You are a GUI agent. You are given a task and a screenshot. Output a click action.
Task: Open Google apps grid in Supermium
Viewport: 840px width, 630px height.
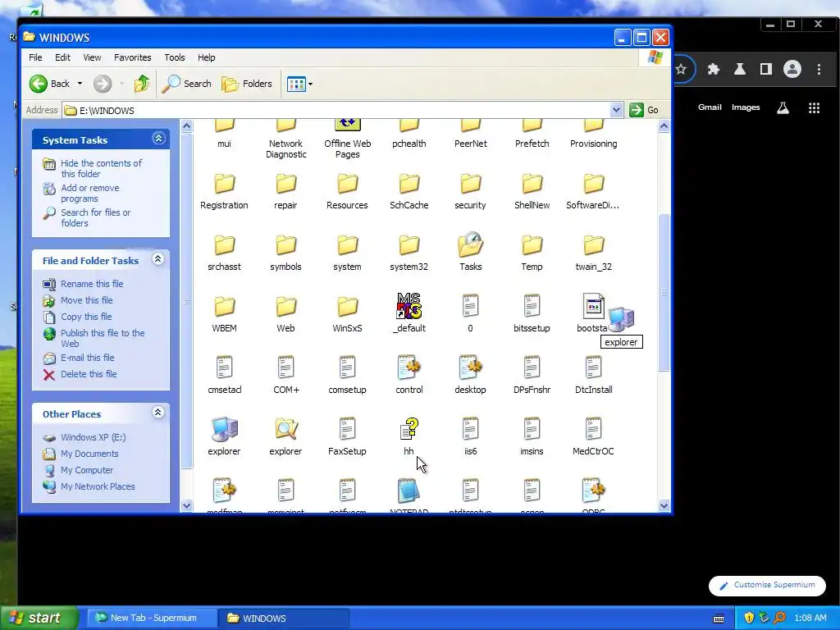click(x=814, y=108)
